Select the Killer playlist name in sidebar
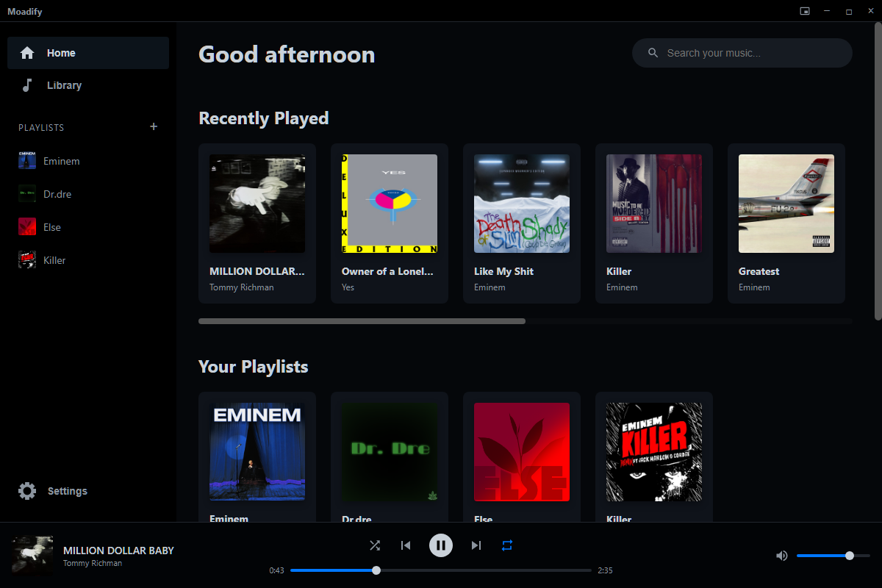Image resolution: width=882 pixels, height=588 pixels. pos(54,260)
